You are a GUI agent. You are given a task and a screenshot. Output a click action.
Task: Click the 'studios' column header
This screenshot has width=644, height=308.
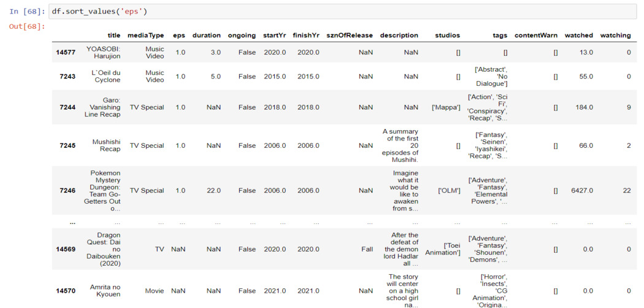point(447,36)
